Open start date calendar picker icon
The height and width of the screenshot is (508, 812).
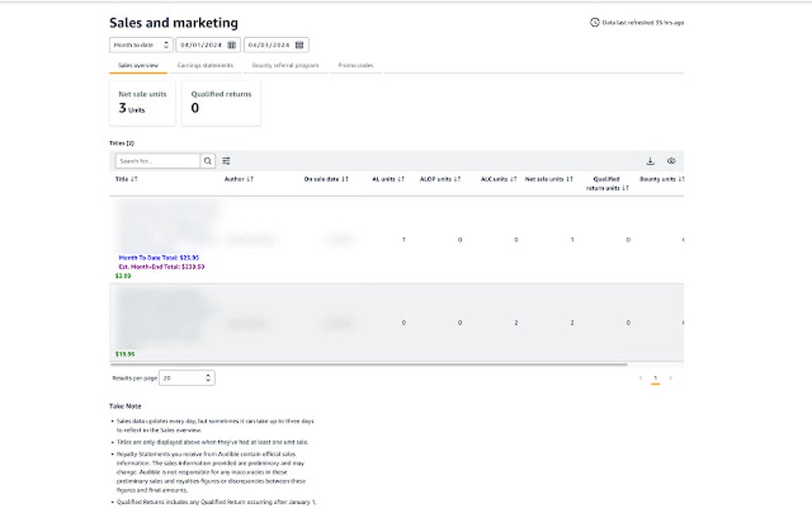pyautogui.click(x=232, y=45)
